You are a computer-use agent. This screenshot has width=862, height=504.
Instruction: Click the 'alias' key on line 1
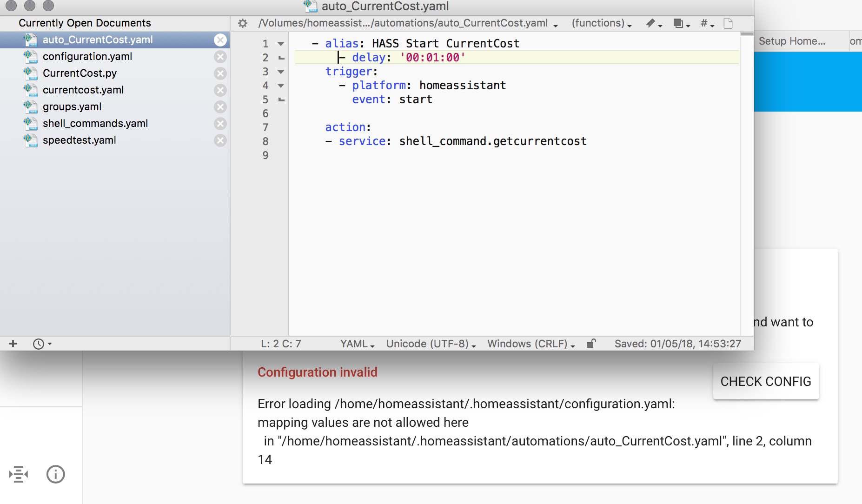(342, 44)
